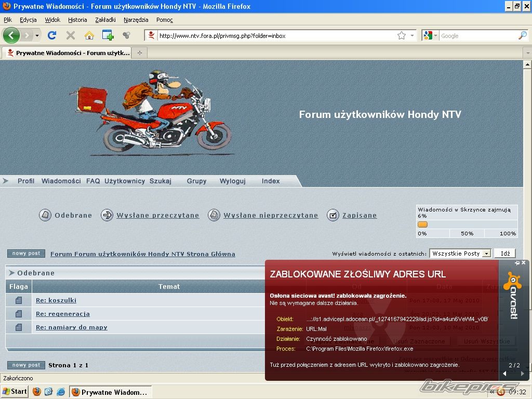Screen dimensions: 532x399
Task: Reload the page with the refresh icon
Action: (52, 35)
